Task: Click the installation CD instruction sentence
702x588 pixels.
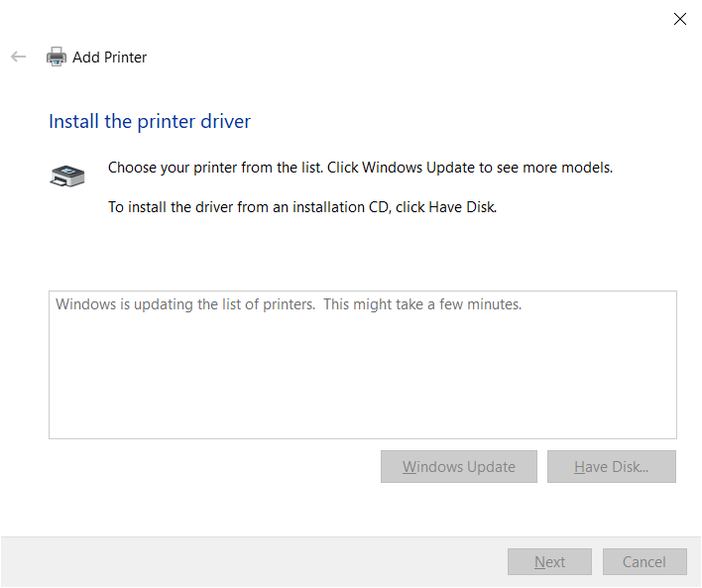Action: pyautogui.click(x=302, y=207)
